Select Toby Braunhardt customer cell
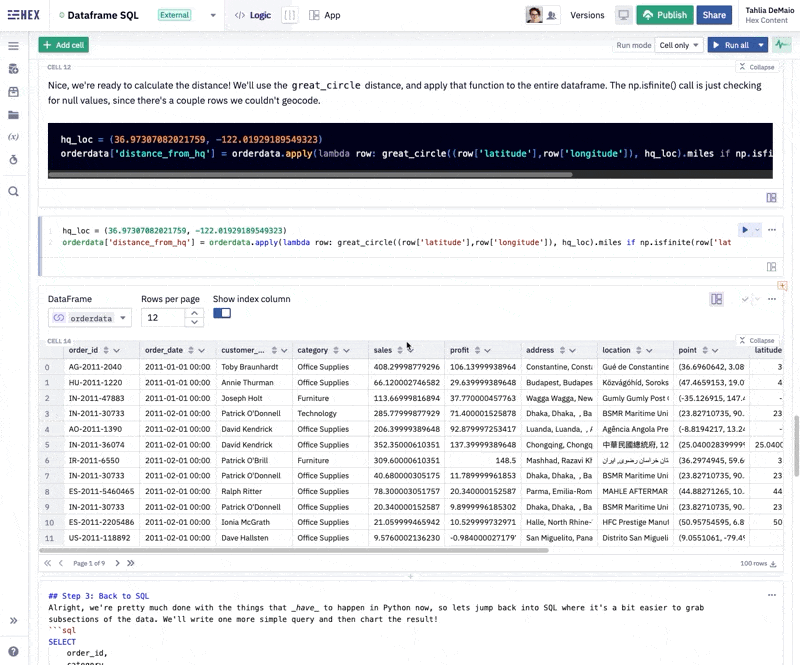Viewport: 800px width, 665px height. 254,367
